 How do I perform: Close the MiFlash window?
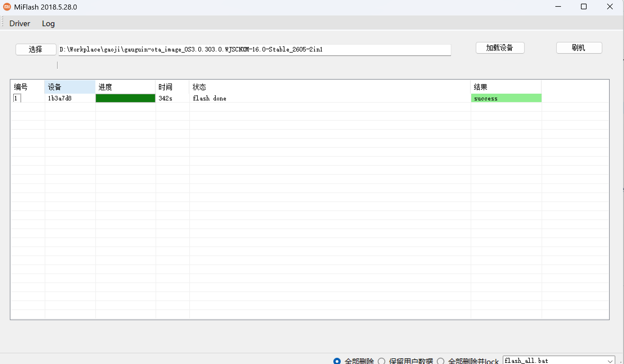610,7
